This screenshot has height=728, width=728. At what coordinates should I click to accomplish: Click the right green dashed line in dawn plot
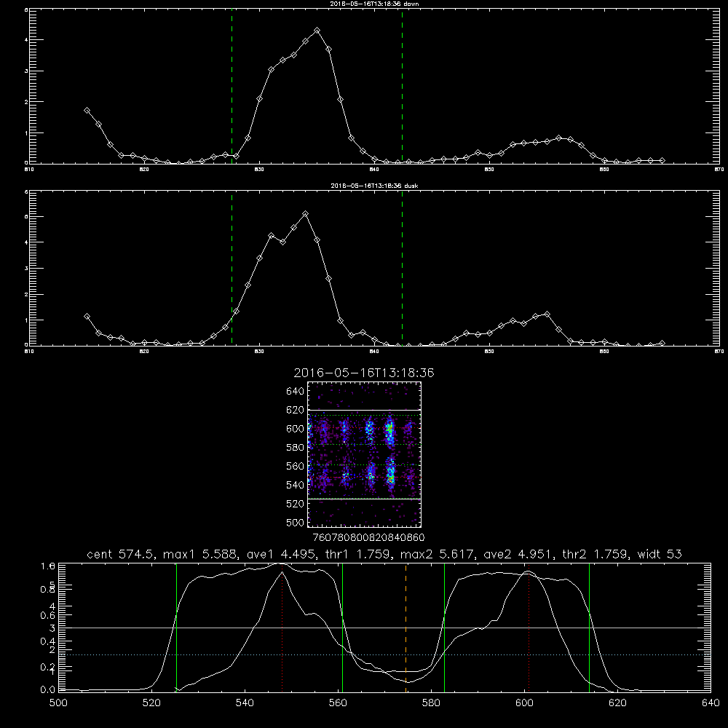click(x=402, y=86)
